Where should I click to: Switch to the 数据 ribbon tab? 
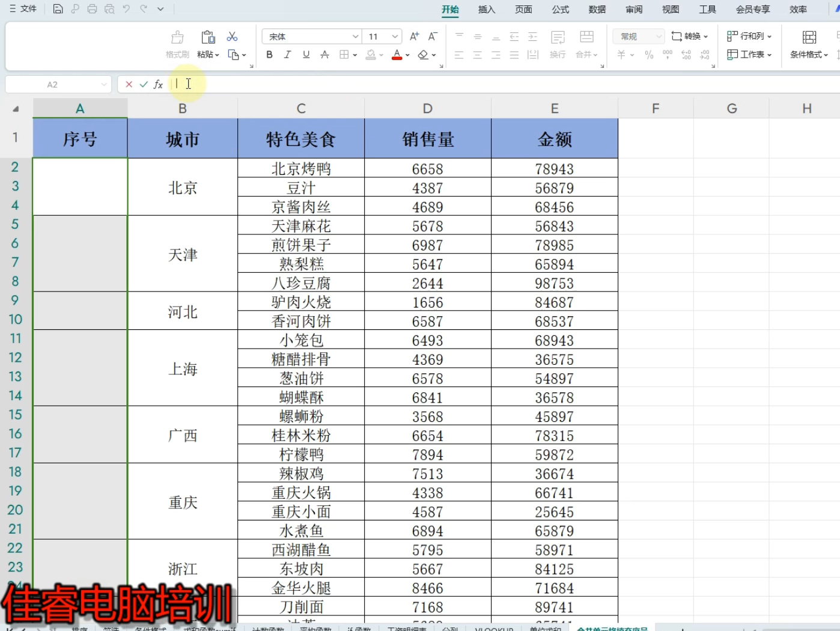pyautogui.click(x=597, y=10)
